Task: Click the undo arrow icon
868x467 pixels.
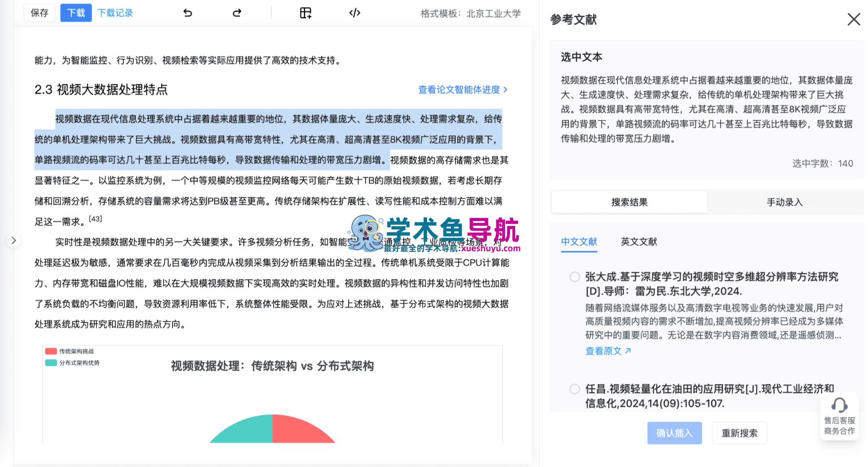Action: (x=188, y=13)
